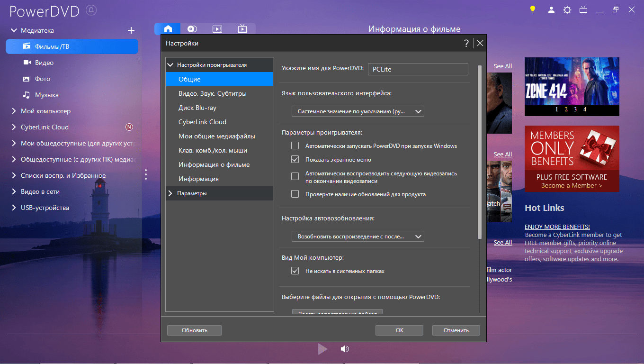
Task: Click the settings dialog vertical scrollbar
Action: (x=479, y=152)
